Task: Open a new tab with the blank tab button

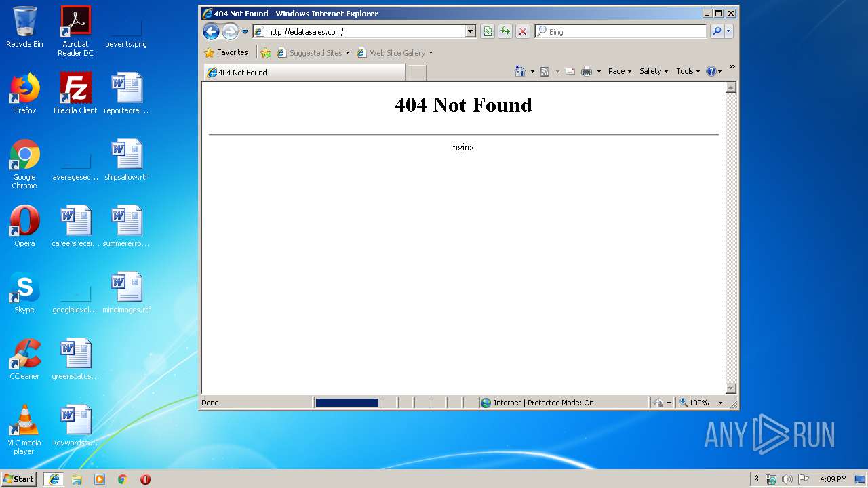Action: click(x=416, y=72)
